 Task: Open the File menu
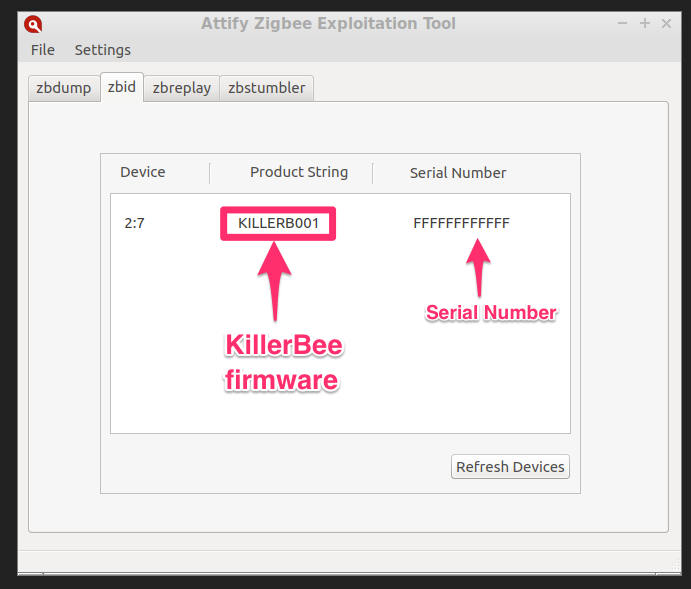click(43, 50)
